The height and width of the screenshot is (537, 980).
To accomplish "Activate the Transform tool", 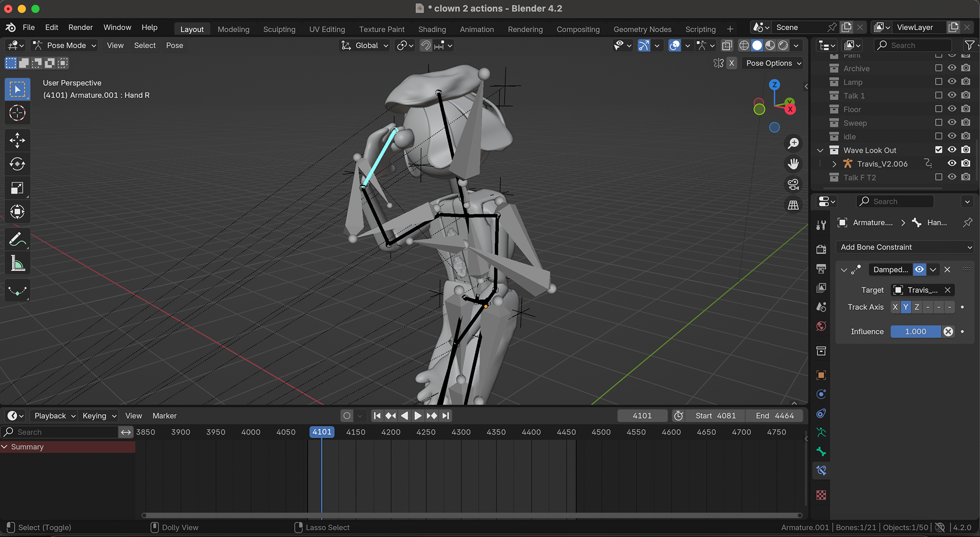I will [17, 211].
